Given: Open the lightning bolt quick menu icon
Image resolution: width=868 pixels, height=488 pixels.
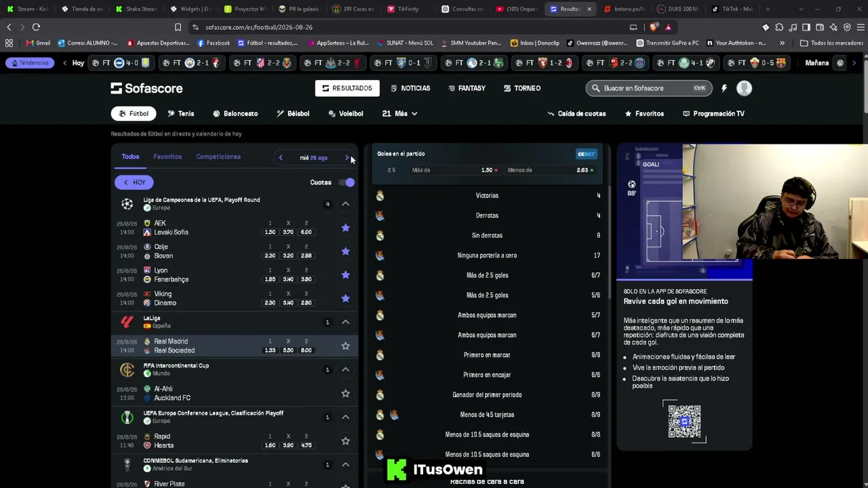Looking at the screenshot, I should pyautogui.click(x=724, y=88).
